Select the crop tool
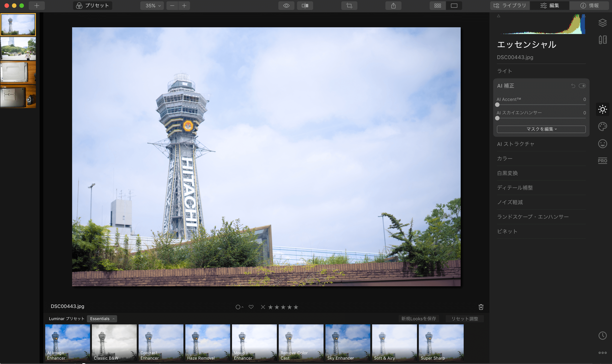This screenshot has height=364, width=612. 349,5
